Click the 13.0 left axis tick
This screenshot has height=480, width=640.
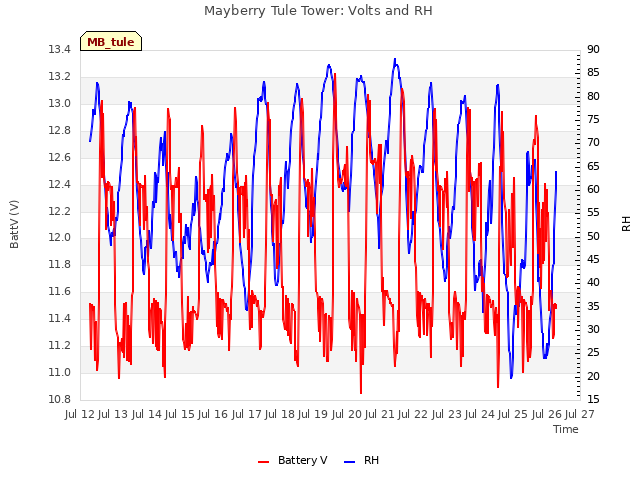tap(60, 104)
